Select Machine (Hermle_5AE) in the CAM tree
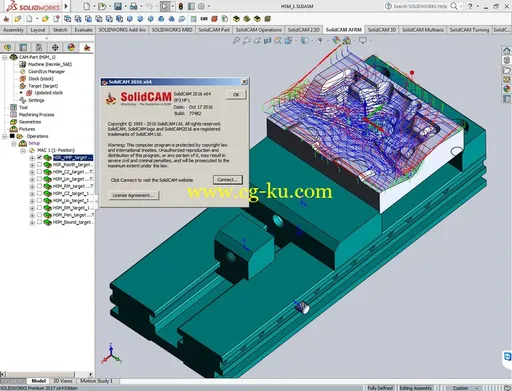The height and width of the screenshot is (391, 512). click(50, 64)
